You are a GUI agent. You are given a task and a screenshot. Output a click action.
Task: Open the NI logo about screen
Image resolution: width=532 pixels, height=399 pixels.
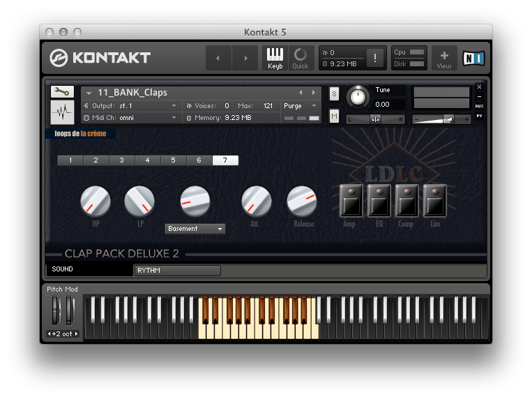473,58
